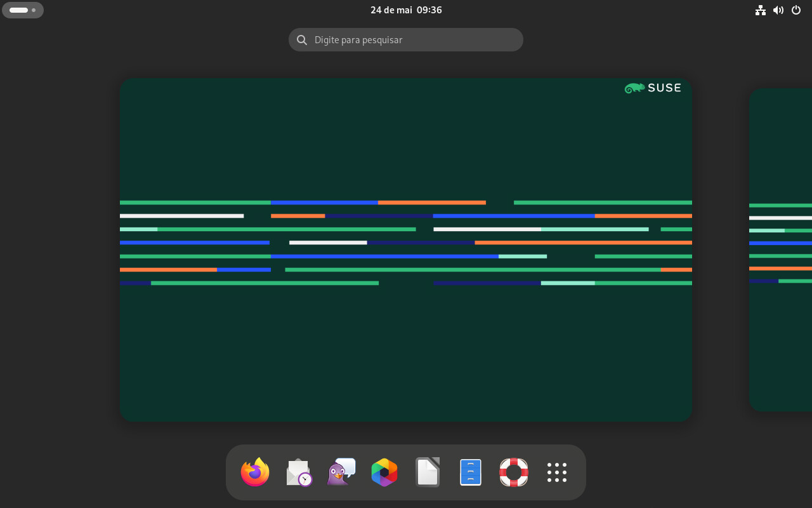Click the small dot in workspace indicator
The image size is (812, 508).
tap(34, 10)
